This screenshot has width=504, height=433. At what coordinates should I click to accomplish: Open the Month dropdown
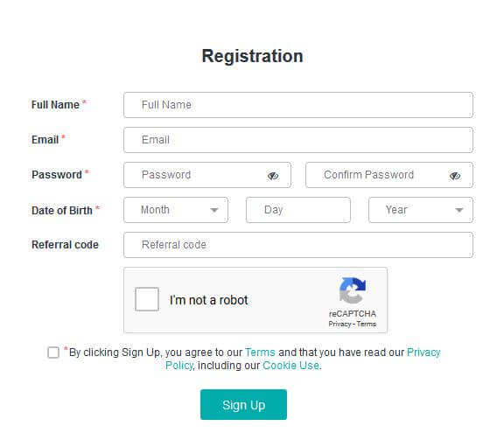[176, 210]
